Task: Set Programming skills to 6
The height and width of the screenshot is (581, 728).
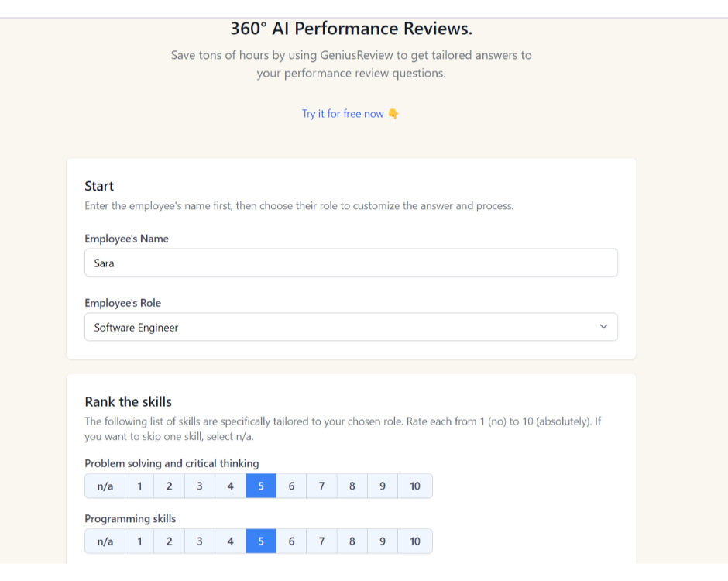Action: (291, 541)
